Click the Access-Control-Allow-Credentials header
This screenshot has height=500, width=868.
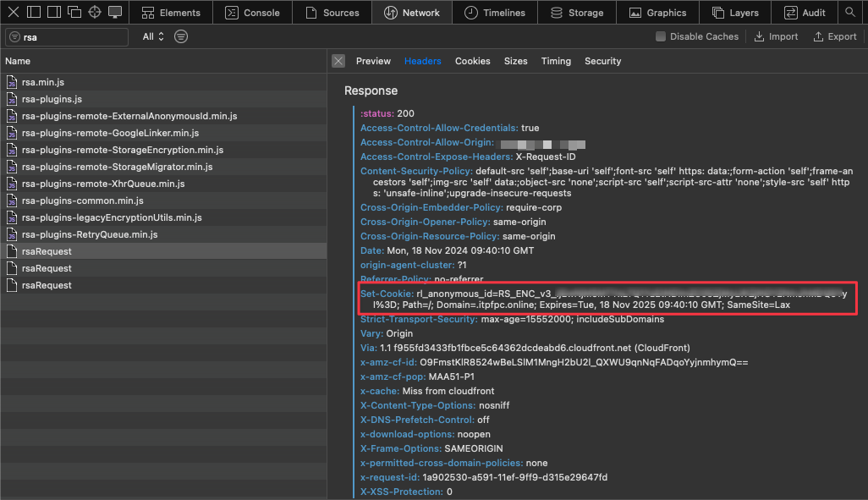click(449, 128)
